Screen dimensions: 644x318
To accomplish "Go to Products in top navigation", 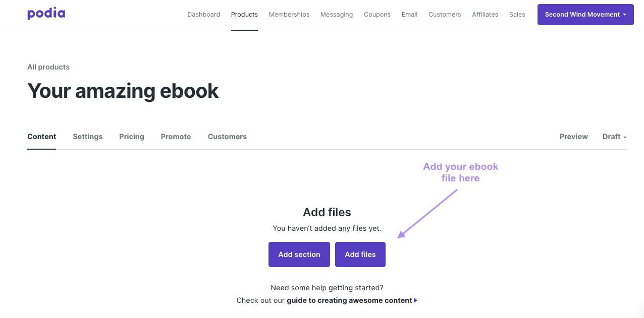I will coord(244,15).
